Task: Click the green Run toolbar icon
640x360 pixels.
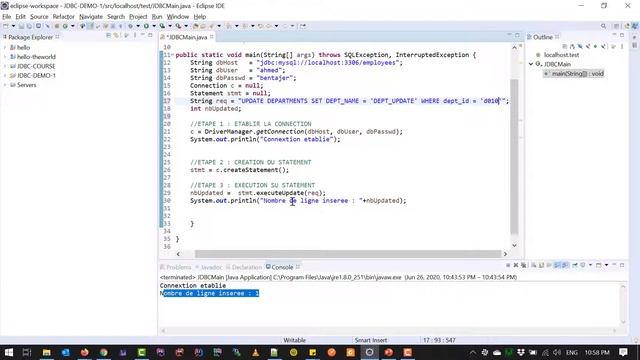Action: [x=146, y=26]
